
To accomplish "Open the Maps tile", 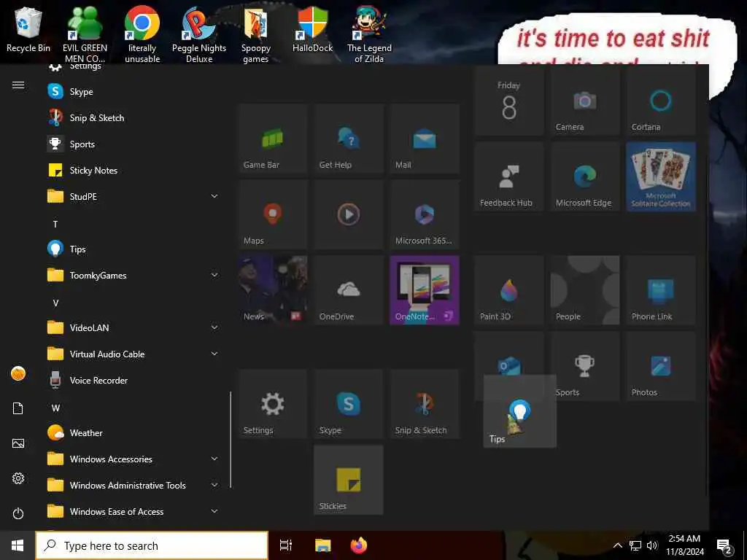I will [273, 214].
